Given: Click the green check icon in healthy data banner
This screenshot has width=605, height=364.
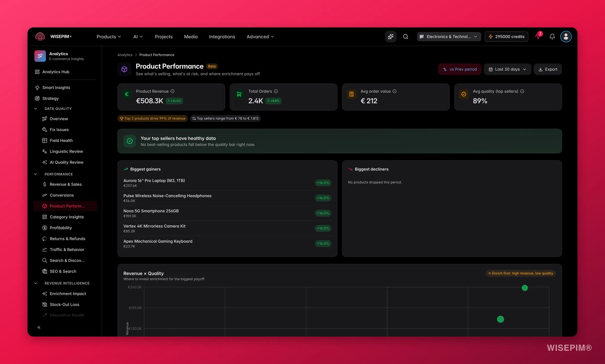Looking at the screenshot, I should tap(130, 141).
